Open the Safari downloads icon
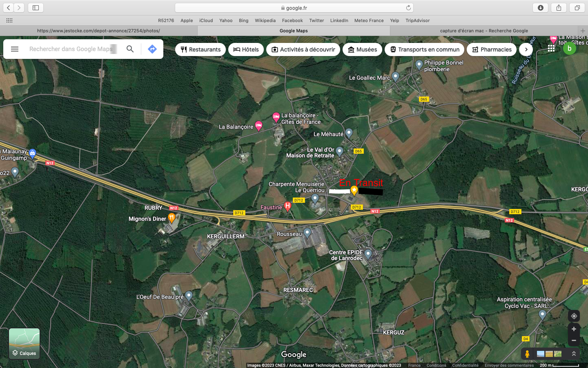The image size is (588, 368). 540,8
